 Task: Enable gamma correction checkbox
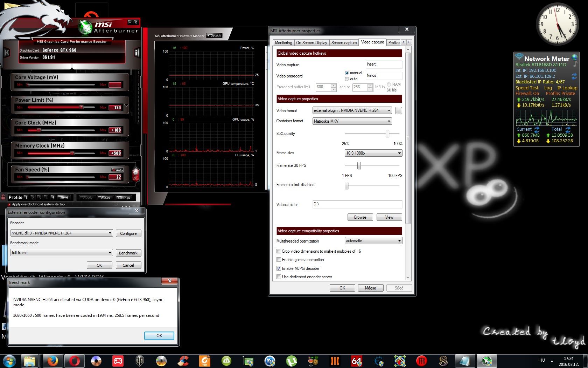279,260
